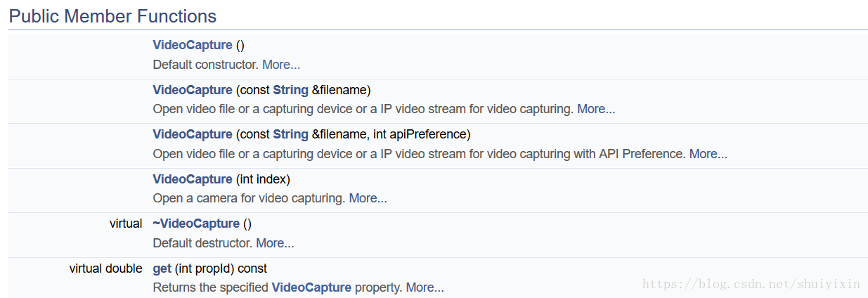Click More... after 'with API Preference' description
The height and width of the screenshot is (298, 868).
tap(708, 154)
